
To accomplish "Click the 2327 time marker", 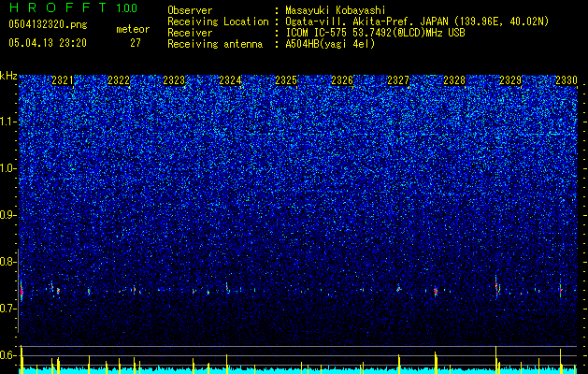I will (x=398, y=80).
